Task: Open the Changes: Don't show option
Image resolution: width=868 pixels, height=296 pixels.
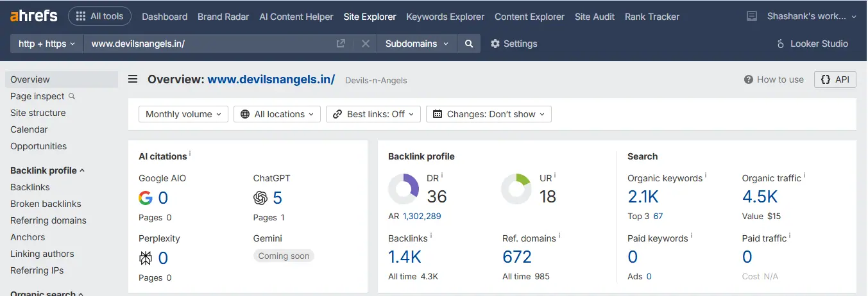Action: tap(489, 114)
